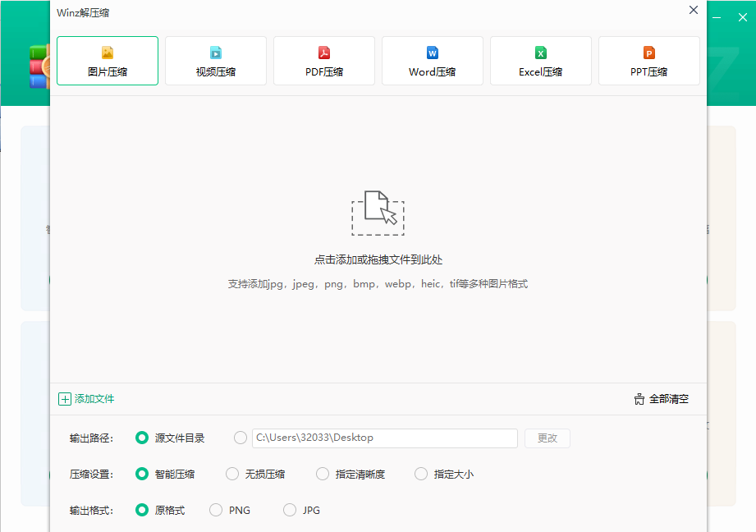This screenshot has height=532, width=756.
Task: Click the dashed file cursor icon in drop area
Action: click(378, 213)
